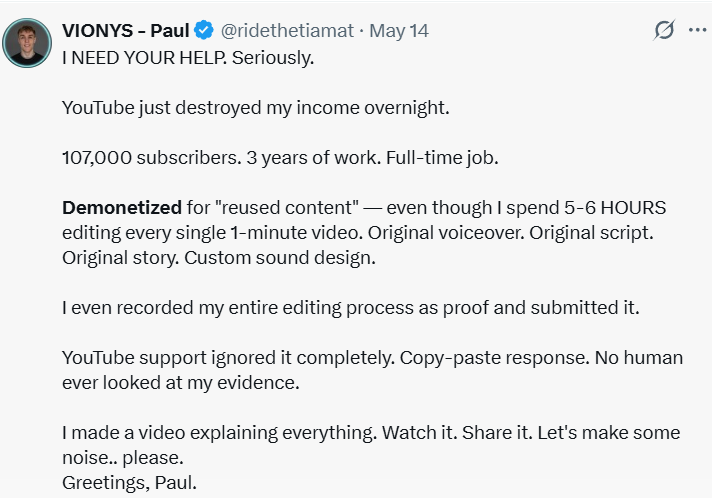712x498 pixels.
Task: Click the 'noise.. please.' line
Action: [123, 458]
